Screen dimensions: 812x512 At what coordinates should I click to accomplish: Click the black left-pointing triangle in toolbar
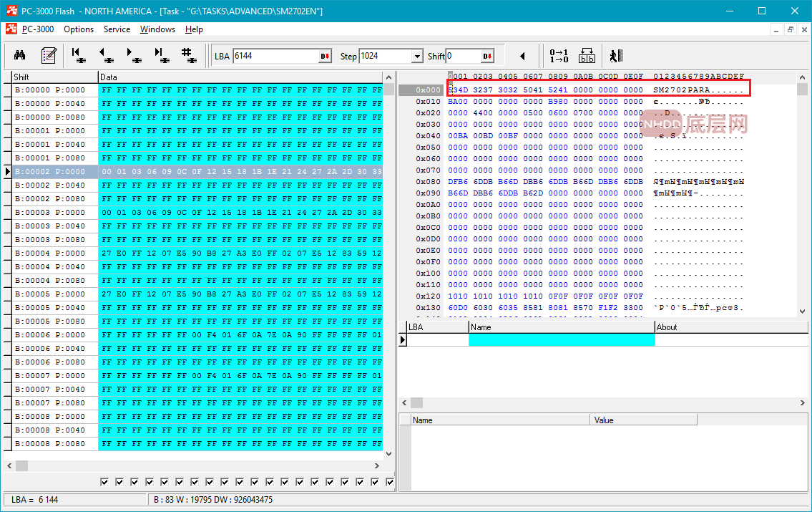coord(522,56)
